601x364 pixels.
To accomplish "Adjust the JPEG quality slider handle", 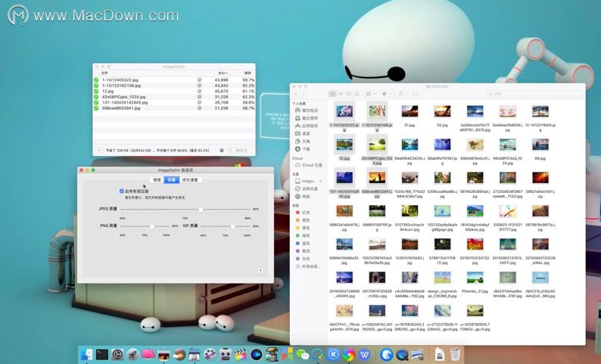I will (201, 210).
